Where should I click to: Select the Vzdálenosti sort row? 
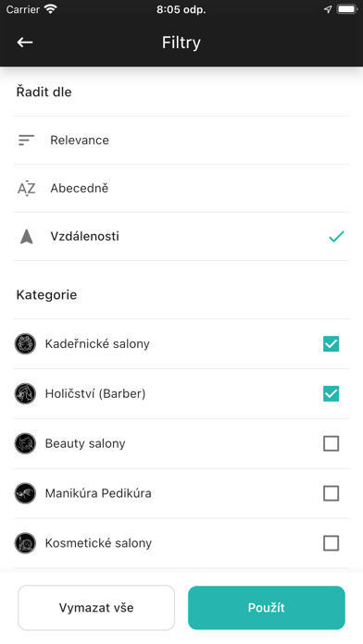[181, 237]
